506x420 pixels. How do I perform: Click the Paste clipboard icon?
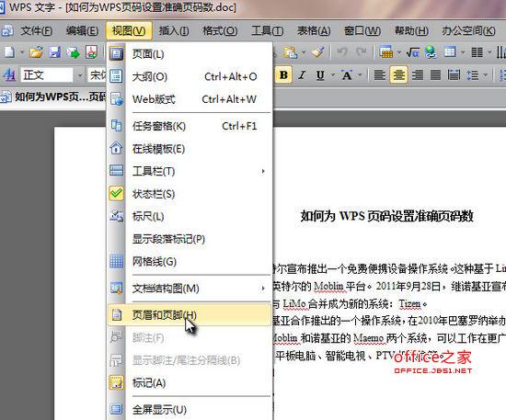(x=290, y=51)
